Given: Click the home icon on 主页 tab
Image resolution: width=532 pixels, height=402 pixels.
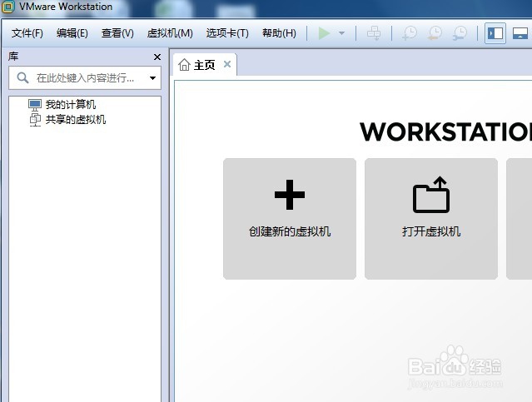Looking at the screenshot, I should [184, 64].
